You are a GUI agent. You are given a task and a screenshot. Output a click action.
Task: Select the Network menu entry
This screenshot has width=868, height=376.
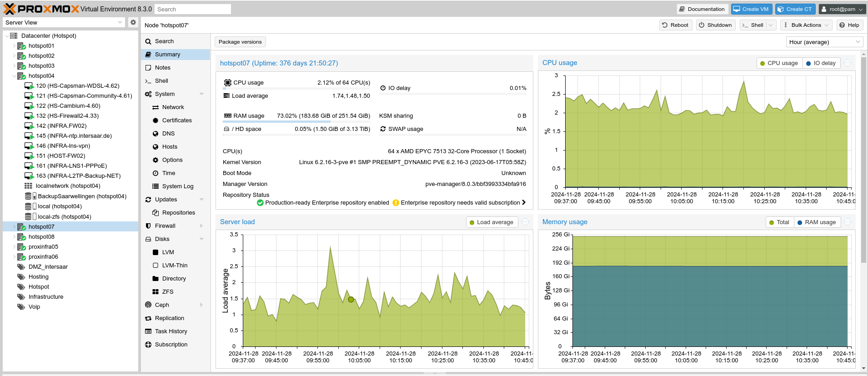point(173,107)
